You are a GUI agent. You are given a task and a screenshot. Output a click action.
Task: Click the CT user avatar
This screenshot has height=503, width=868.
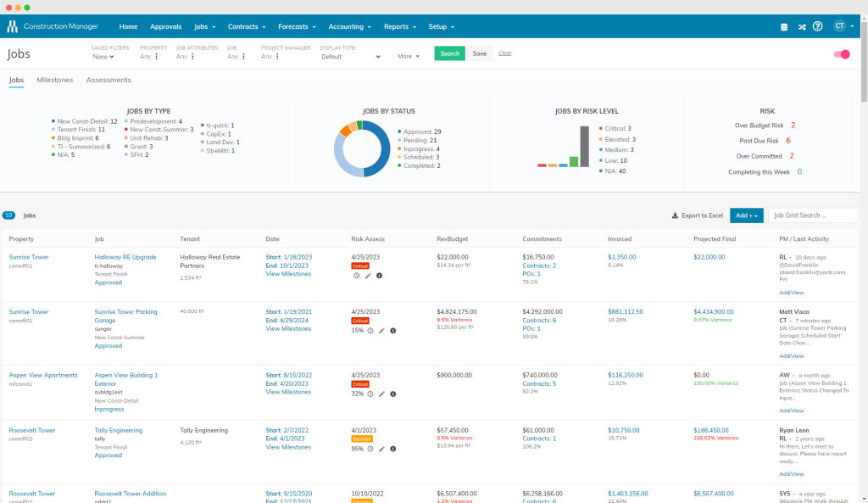(840, 26)
